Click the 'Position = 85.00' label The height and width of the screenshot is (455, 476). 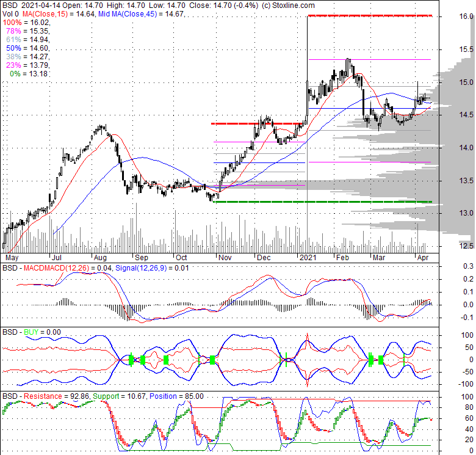click(x=177, y=396)
